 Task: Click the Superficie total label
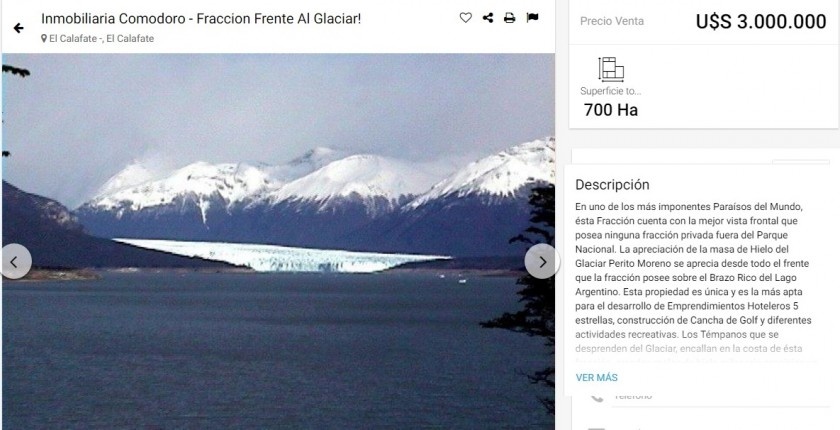[x=610, y=92]
